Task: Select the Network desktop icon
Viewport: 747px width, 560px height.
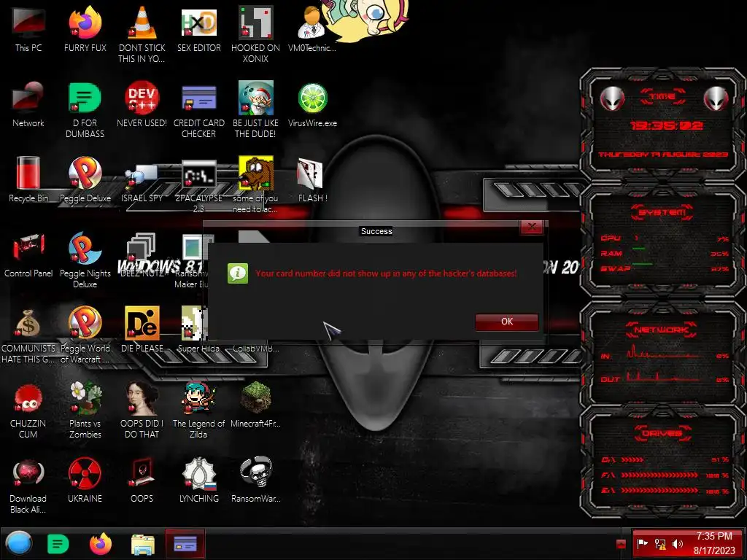Action: coord(28,104)
